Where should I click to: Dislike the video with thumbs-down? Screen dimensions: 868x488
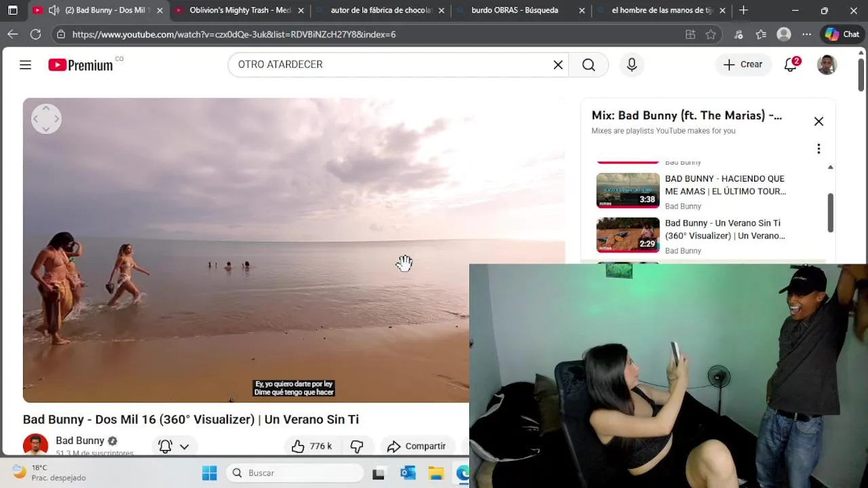point(357,446)
